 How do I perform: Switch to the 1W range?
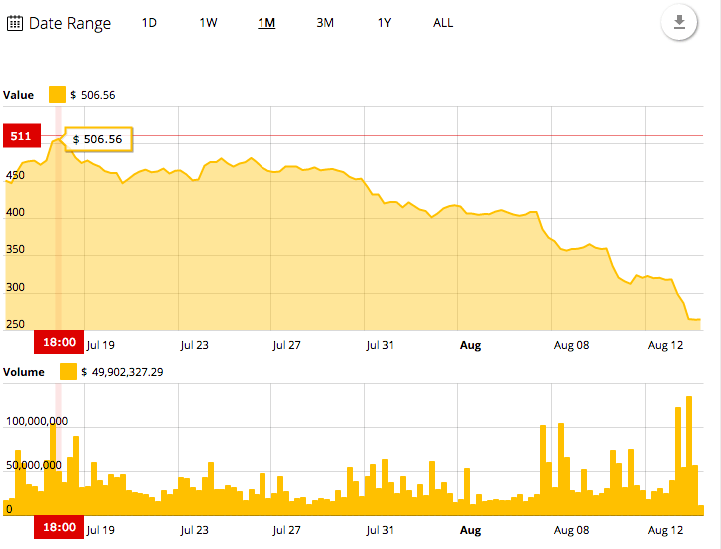[x=208, y=23]
